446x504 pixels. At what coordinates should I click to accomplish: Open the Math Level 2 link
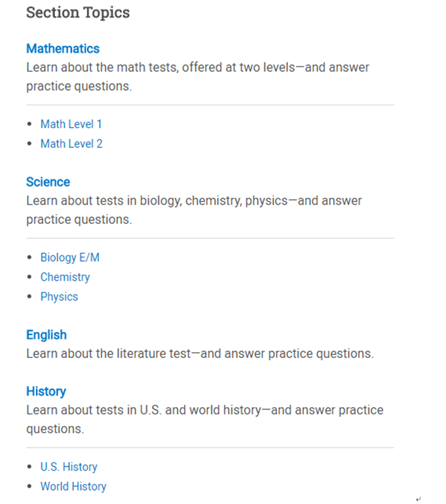click(x=71, y=144)
